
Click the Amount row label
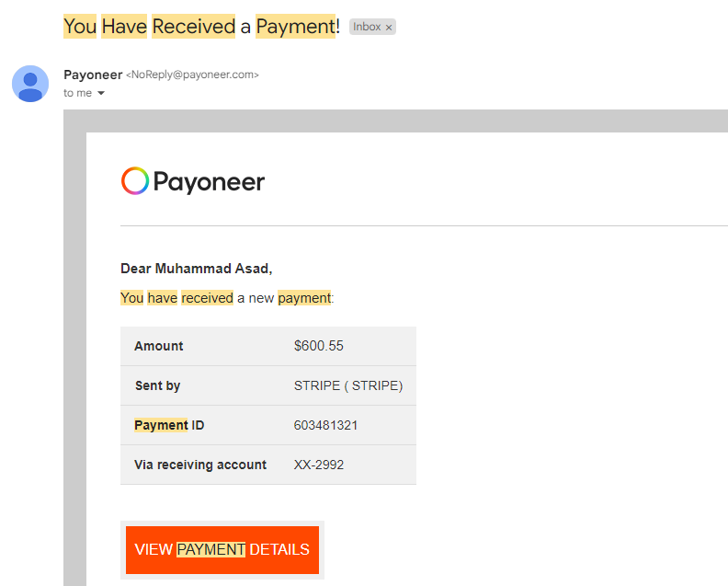pyautogui.click(x=159, y=346)
